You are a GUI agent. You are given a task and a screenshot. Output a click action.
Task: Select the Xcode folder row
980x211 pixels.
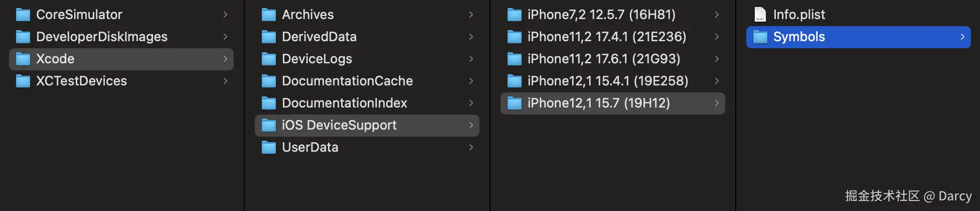tap(55, 59)
